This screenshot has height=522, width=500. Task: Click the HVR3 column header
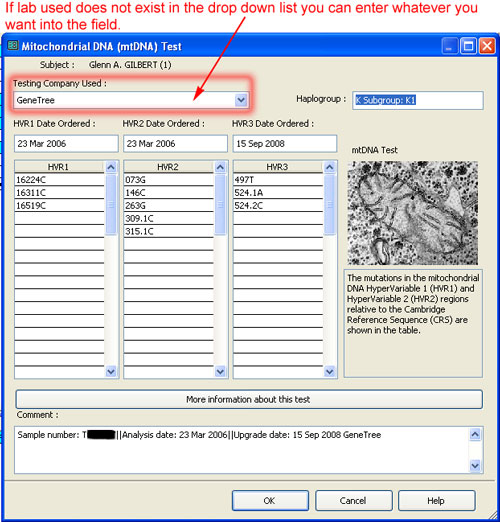click(278, 167)
